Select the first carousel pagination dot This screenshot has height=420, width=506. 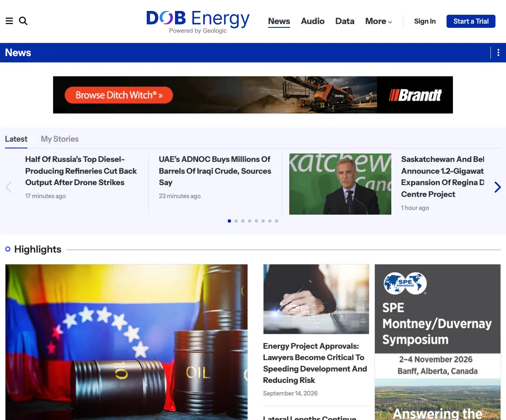coord(229,221)
